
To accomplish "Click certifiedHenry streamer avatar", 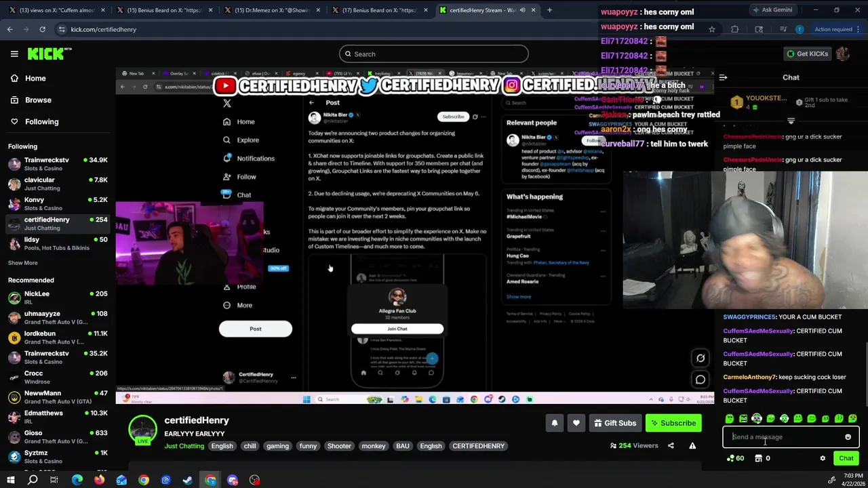I will click(x=142, y=429).
